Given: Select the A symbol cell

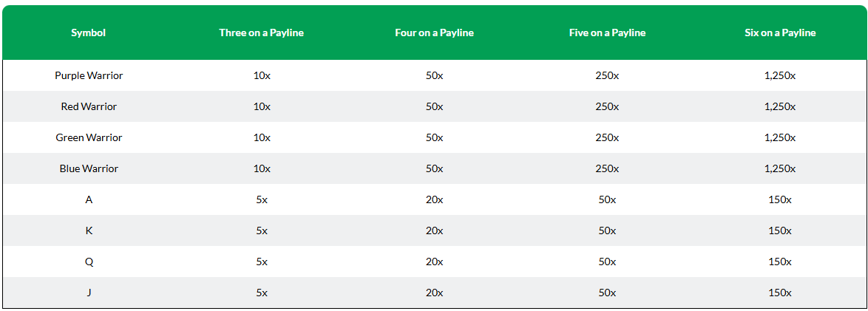Looking at the screenshot, I should [x=89, y=199].
